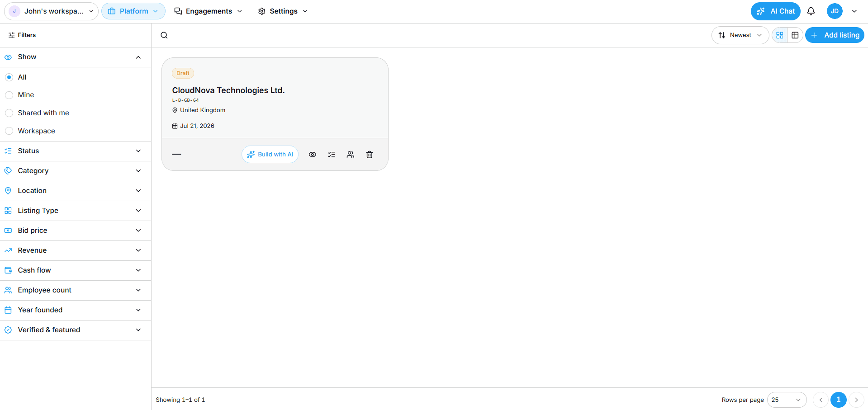Open the Newest sort dropdown
This screenshot has height=410, width=868.
tap(740, 35)
